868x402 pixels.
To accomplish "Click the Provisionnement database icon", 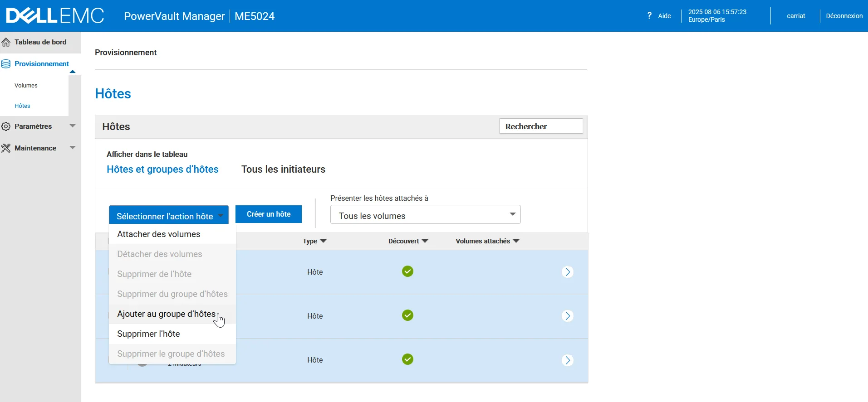I will point(6,64).
